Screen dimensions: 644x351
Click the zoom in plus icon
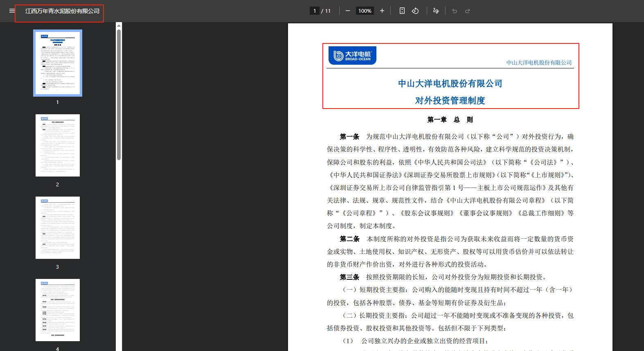click(382, 11)
